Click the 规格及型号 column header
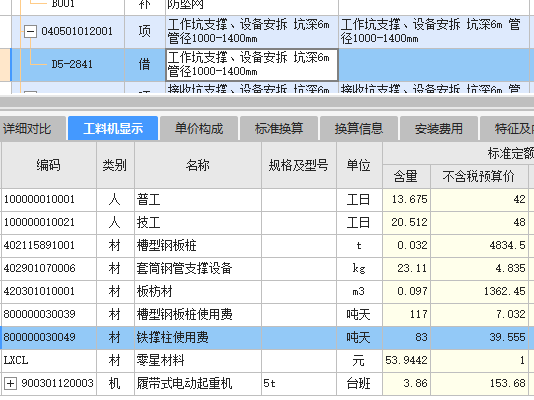Viewport: 534px width, 400px height. pyautogui.click(x=299, y=165)
